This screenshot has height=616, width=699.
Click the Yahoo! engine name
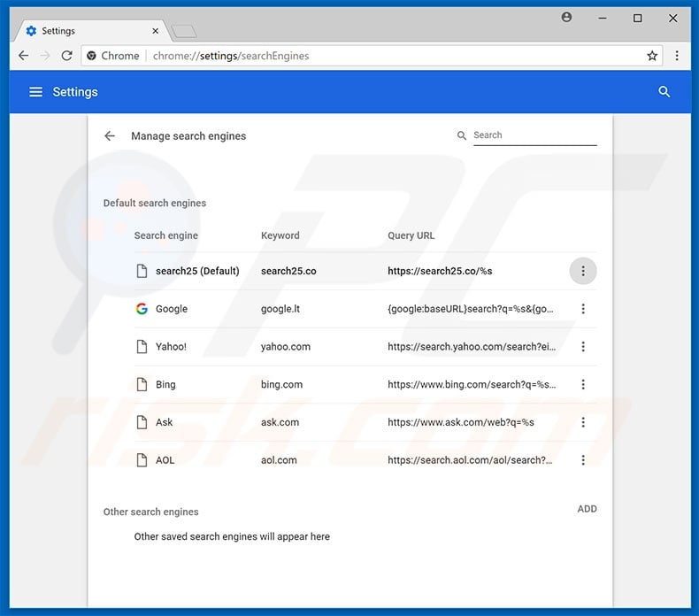[x=171, y=347]
